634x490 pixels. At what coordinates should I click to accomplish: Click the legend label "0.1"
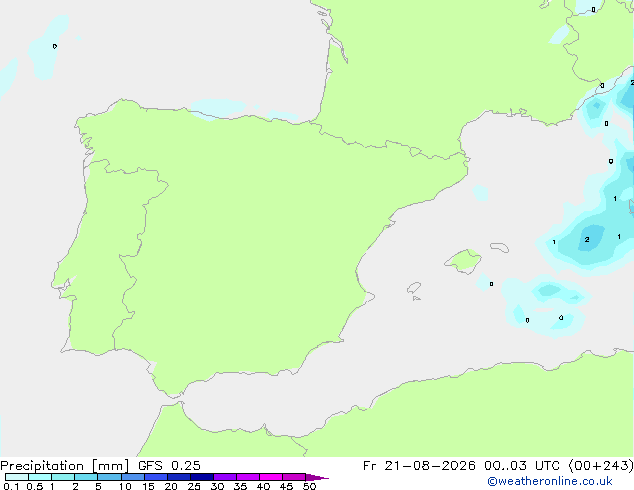pos(11,486)
